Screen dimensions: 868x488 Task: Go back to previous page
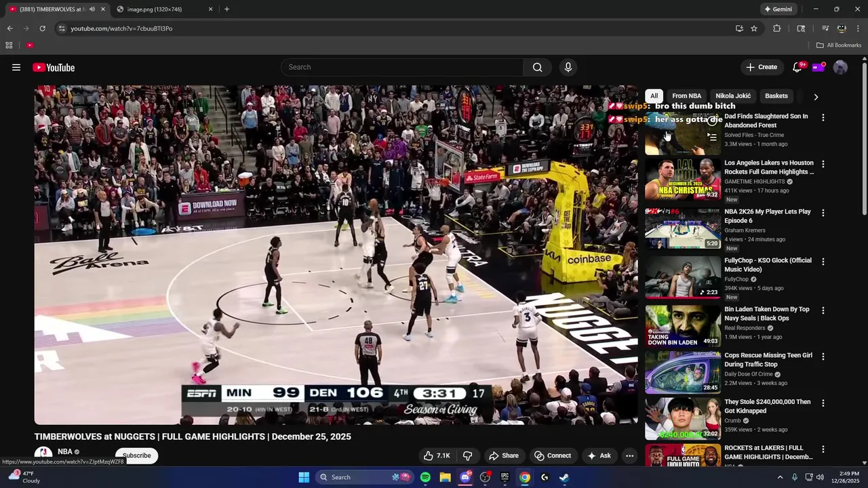coord(9,28)
